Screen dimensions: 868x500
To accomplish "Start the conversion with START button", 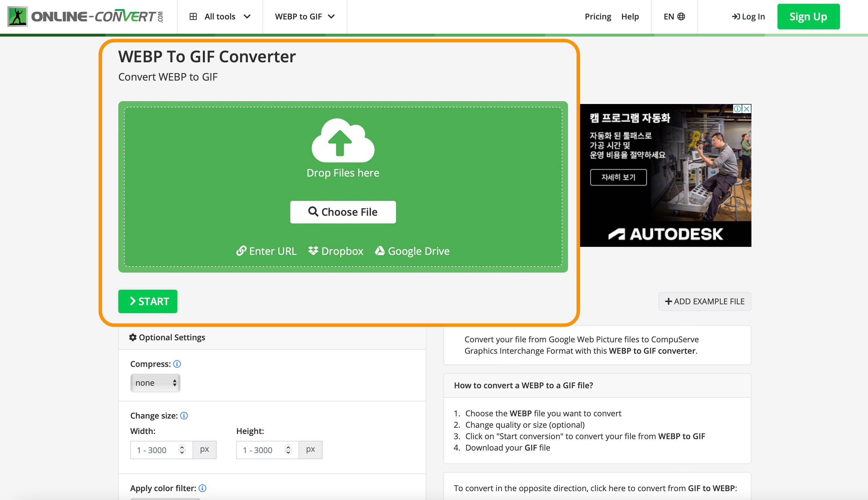I will 148,301.
